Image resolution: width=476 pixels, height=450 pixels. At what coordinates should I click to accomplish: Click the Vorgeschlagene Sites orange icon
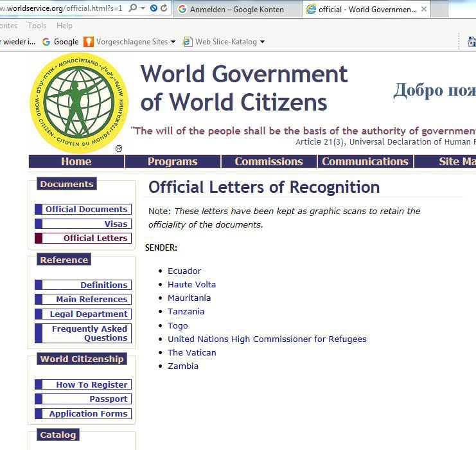point(89,42)
